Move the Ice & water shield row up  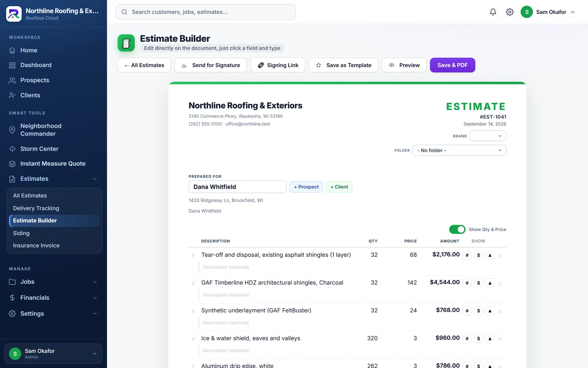pos(490,339)
